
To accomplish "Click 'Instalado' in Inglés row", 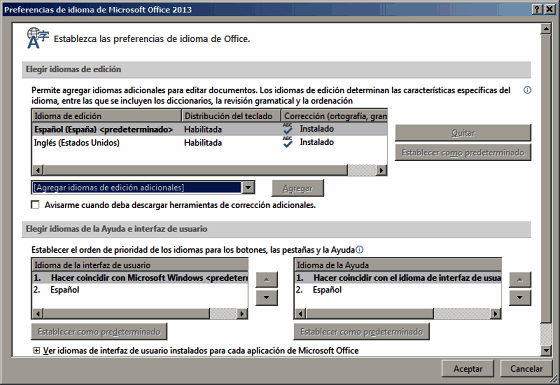I will point(317,142).
